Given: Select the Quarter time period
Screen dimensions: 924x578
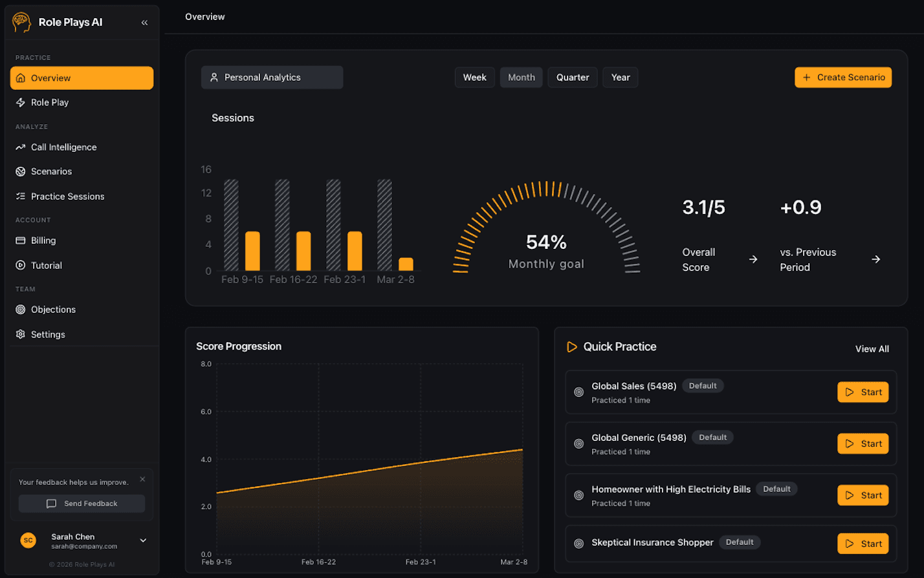Looking at the screenshot, I should 572,77.
